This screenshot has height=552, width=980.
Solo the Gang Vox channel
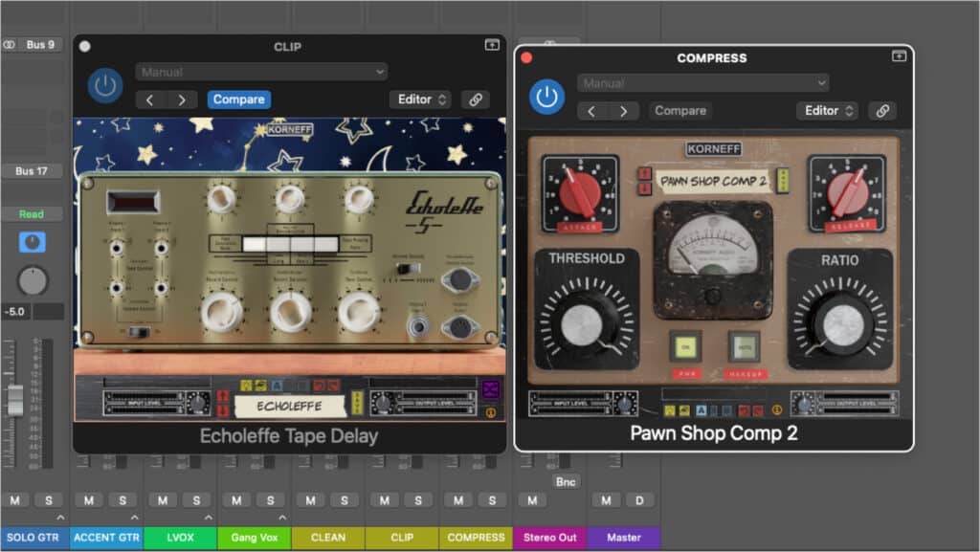tap(270, 500)
